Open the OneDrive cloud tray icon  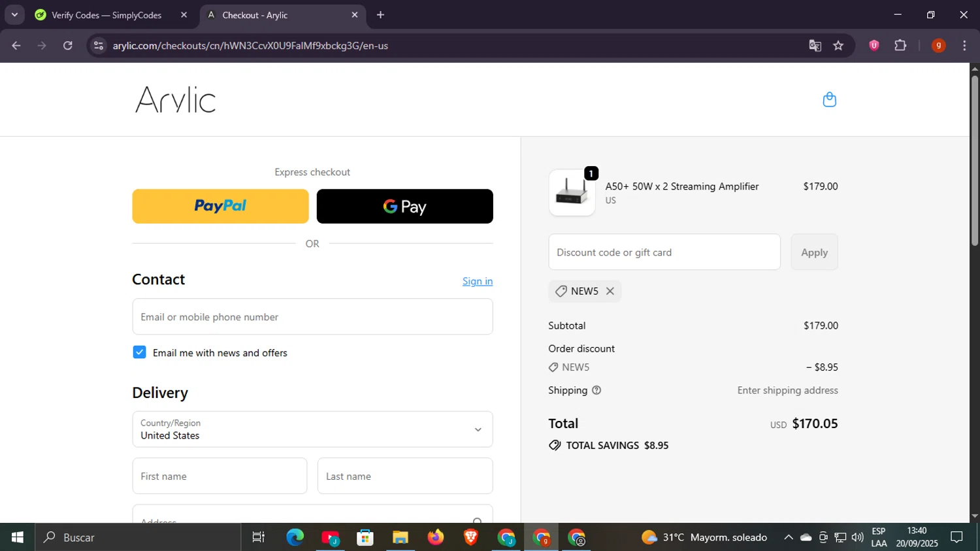pyautogui.click(x=806, y=537)
